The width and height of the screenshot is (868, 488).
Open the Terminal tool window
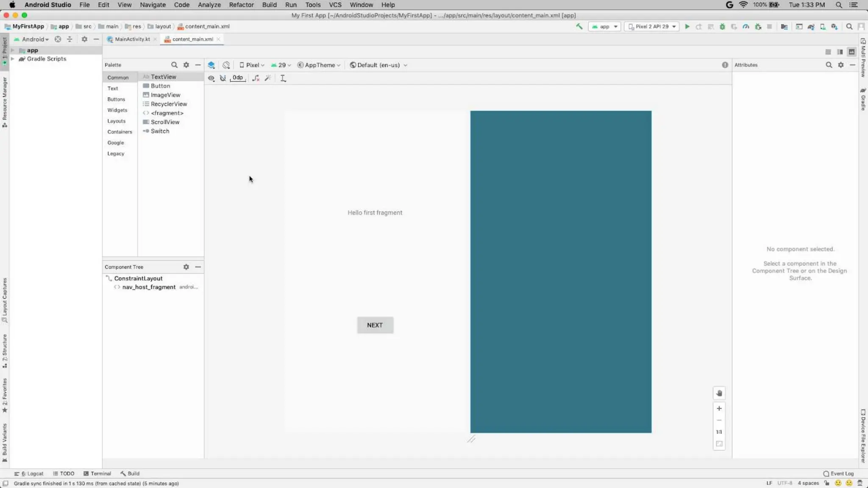tap(97, 474)
